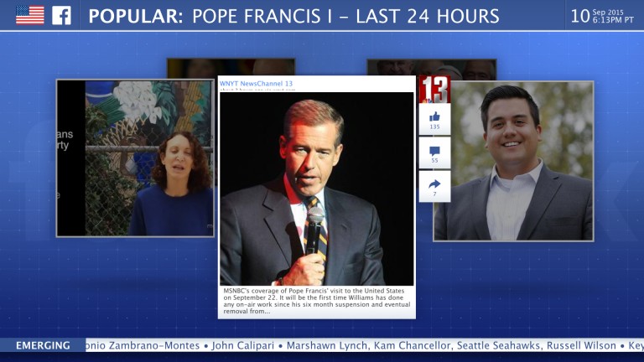Screen dimensions: 644x362
Task: Click 'Seattle Seahawks' in the ticker
Action: pyautogui.click(x=498, y=345)
